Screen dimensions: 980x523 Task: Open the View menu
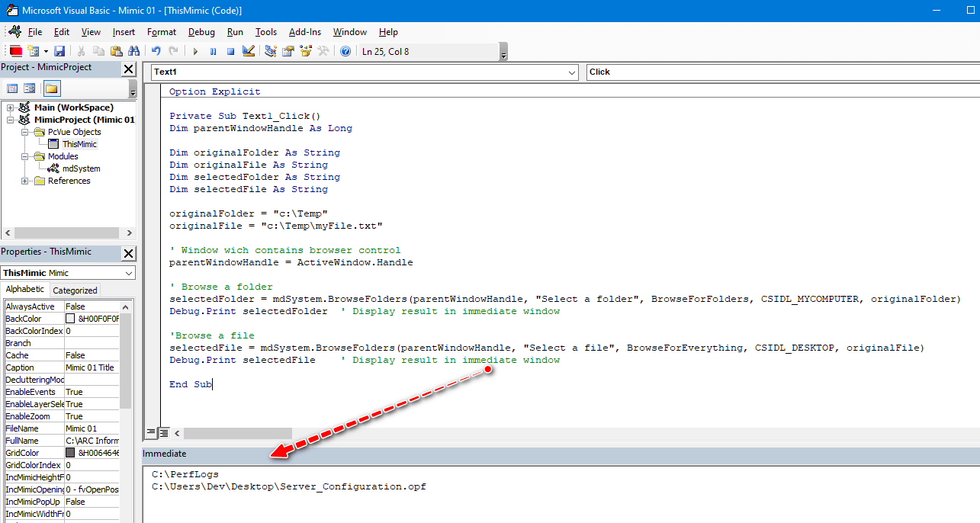click(91, 32)
